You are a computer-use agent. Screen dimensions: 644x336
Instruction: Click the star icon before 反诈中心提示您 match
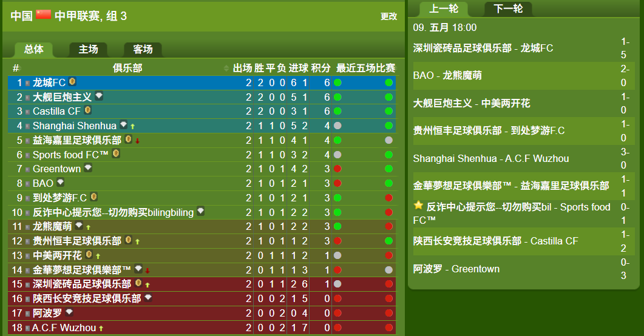coord(418,205)
